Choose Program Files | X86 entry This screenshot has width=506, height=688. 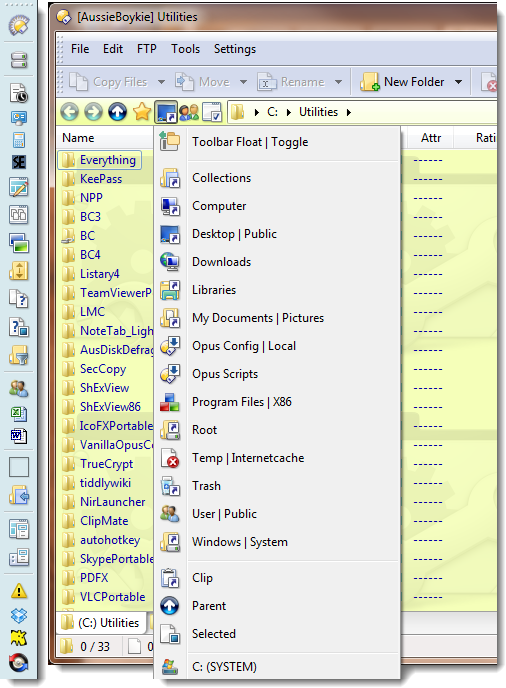click(x=278, y=402)
